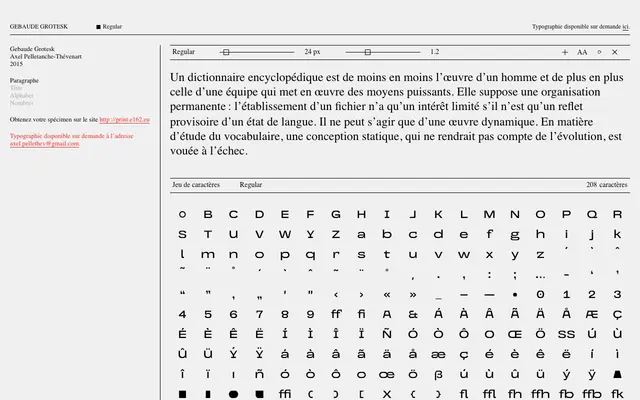Click the '208 caractères' count label

point(607,184)
